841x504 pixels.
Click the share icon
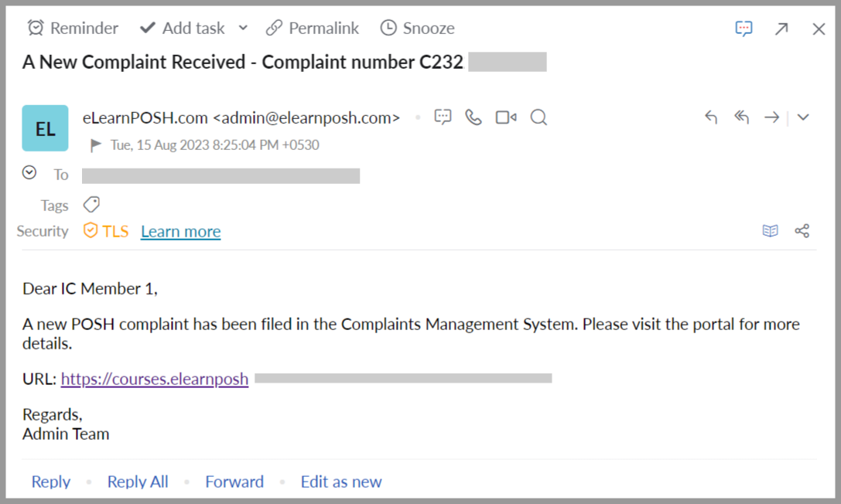[802, 231]
